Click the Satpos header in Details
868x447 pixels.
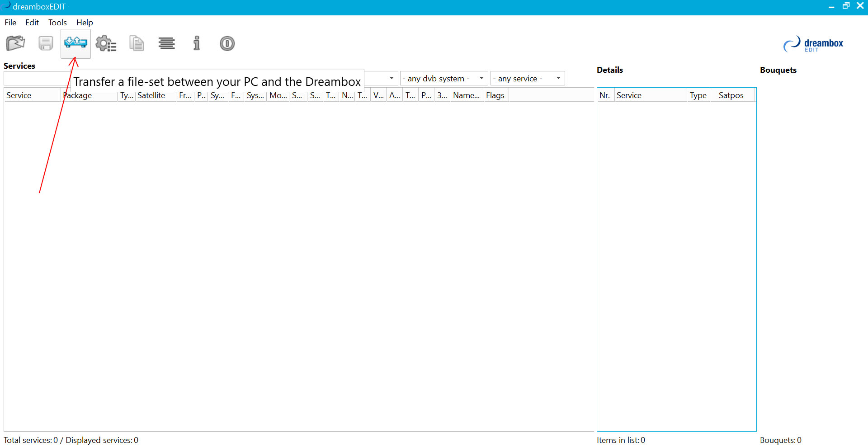click(732, 95)
